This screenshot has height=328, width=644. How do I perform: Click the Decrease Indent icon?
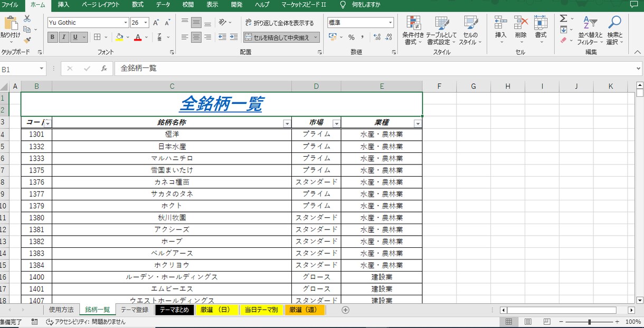(x=222, y=37)
